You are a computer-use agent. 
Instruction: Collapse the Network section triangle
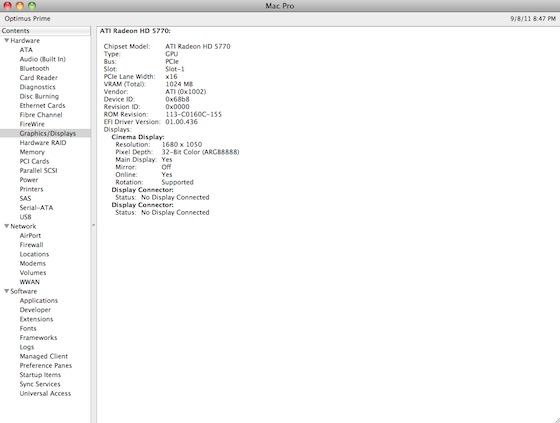click(x=6, y=226)
